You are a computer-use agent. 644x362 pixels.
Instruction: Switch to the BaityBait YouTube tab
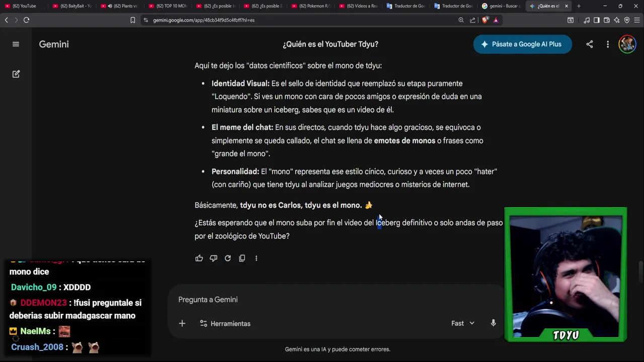(72, 6)
